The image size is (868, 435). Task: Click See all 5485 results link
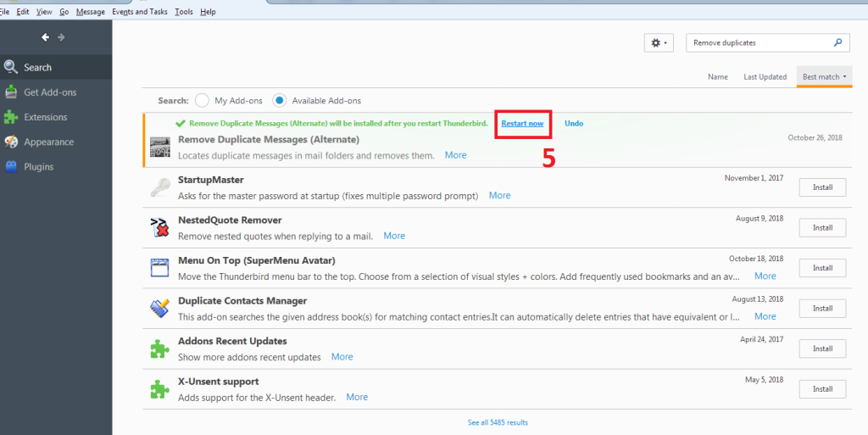click(x=498, y=422)
